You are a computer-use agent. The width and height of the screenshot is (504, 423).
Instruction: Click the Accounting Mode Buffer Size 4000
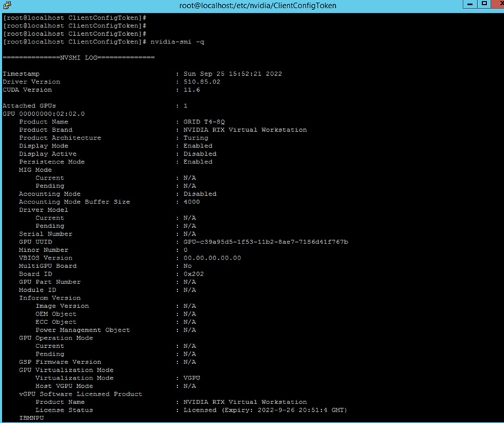click(191, 202)
